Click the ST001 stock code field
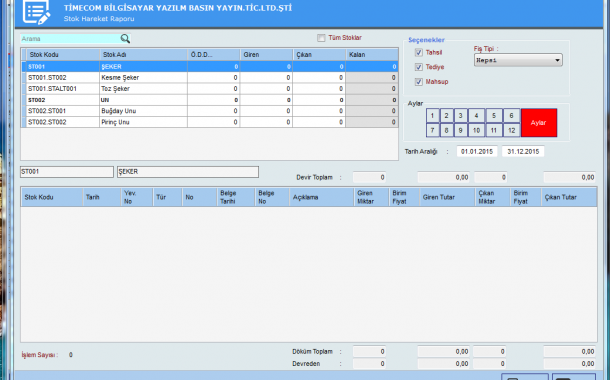610x380 pixels. (x=67, y=172)
